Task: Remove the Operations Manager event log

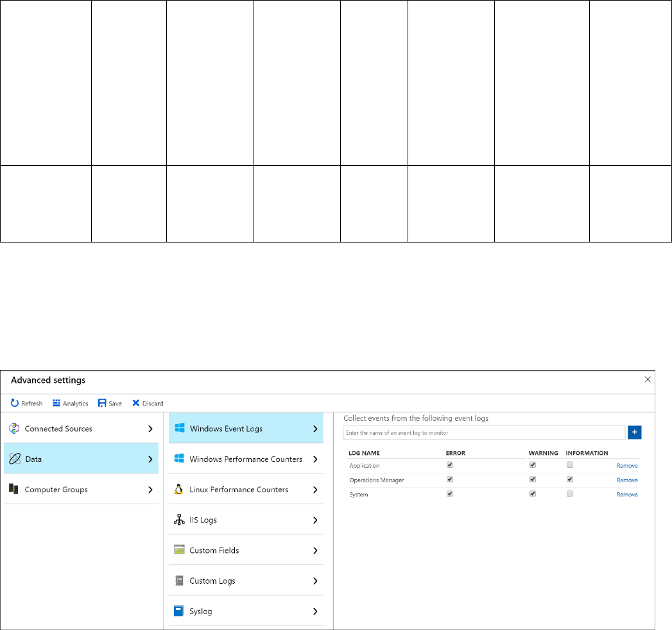Action: click(x=627, y=480)
